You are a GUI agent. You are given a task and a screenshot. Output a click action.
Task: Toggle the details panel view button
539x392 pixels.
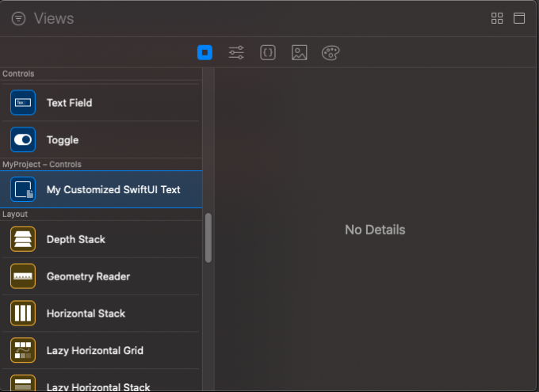(x=519, y=18)
